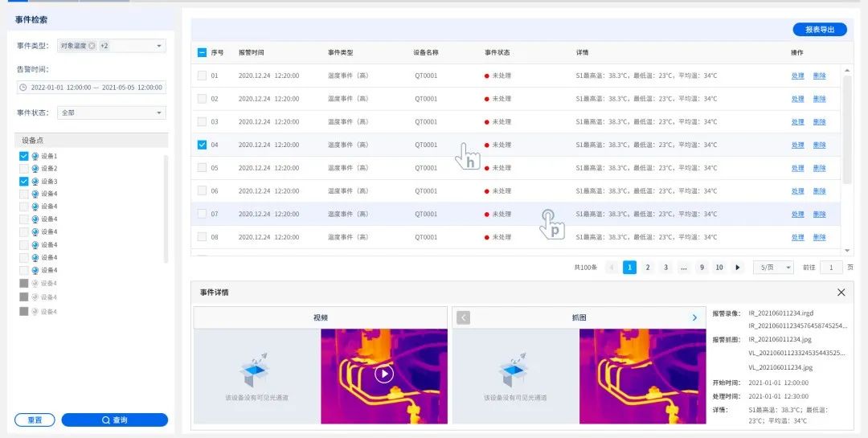868x438 pixels.
Task: Click the table vertical scrollbar thumb
Action: pos(846,129)
